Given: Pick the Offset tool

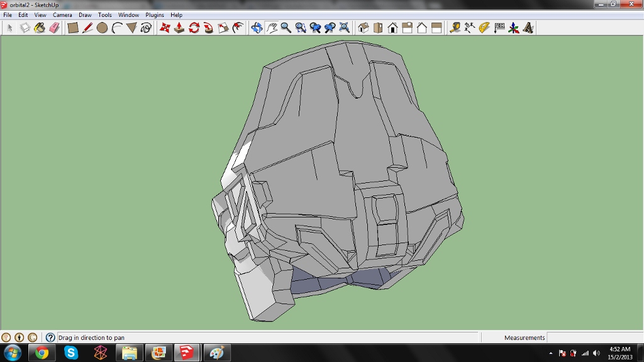Looking at the screenshot, I should pos(238,28).
